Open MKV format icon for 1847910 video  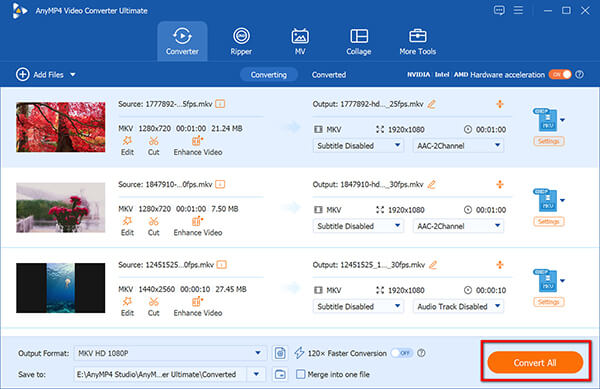(546, 200)
